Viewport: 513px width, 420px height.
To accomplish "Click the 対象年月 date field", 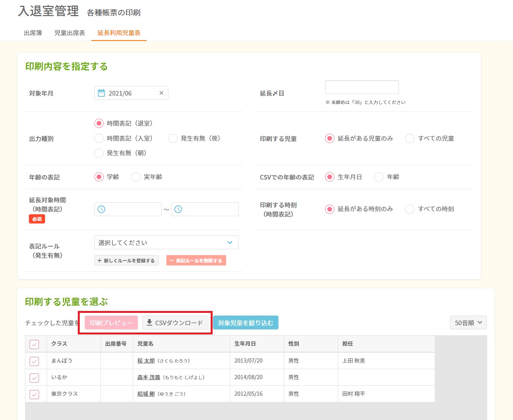I will [x=131, y=93].
